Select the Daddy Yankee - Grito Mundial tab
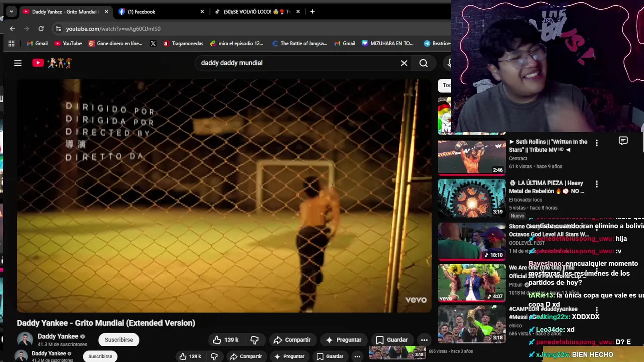 tap(64, 11)
